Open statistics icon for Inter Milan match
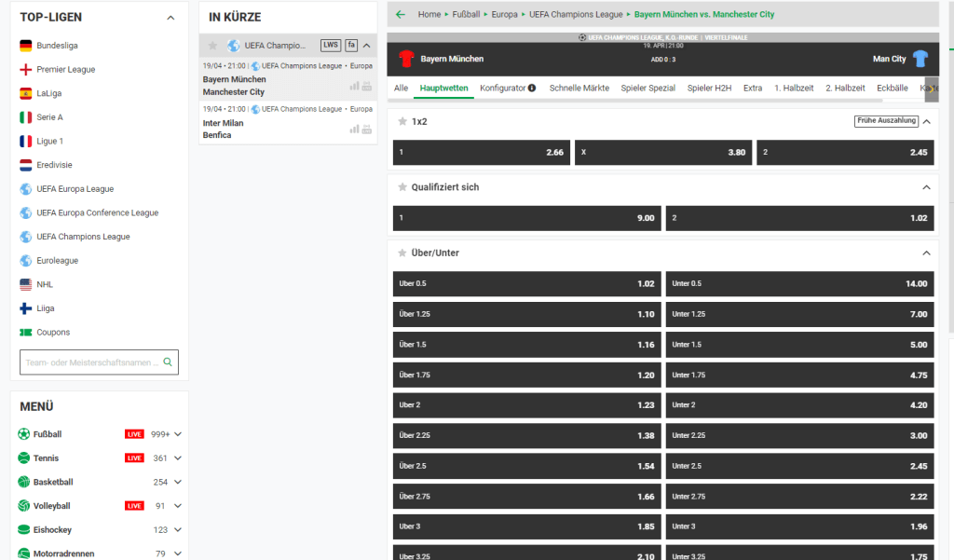The width and height of the screenshot is (954, 560). 354,129
